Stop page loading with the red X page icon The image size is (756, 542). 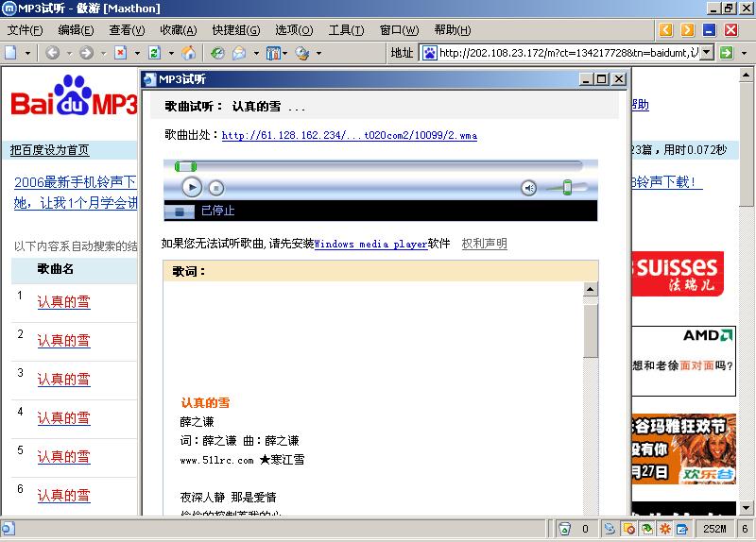121,53
